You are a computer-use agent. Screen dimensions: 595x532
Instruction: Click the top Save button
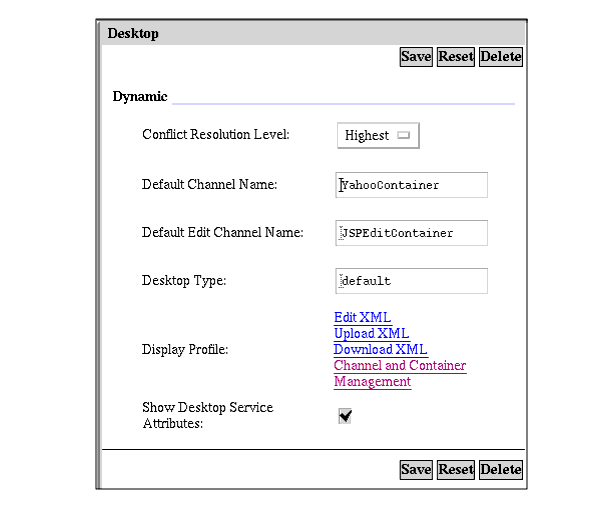tap(416, 57)
